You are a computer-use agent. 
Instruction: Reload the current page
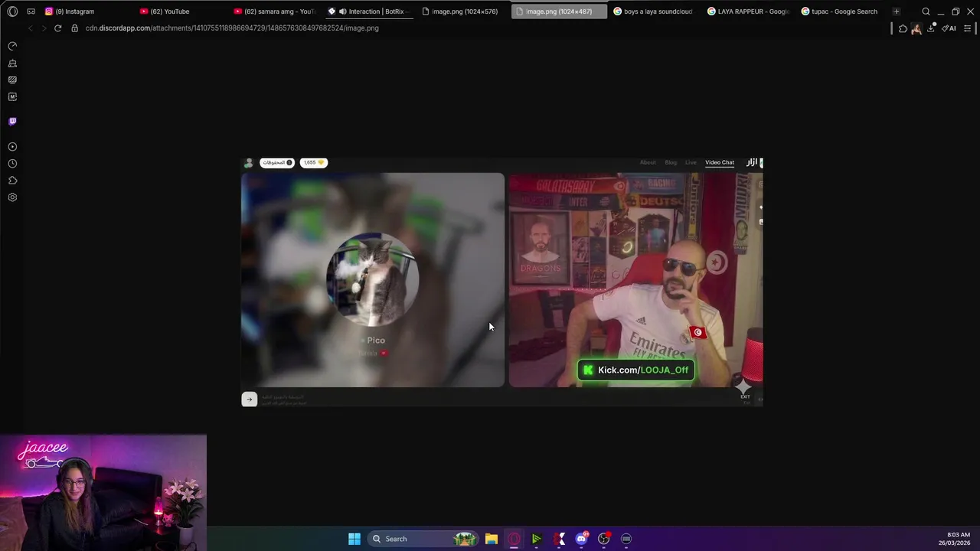pyautogui.click(x=57, y=28)
